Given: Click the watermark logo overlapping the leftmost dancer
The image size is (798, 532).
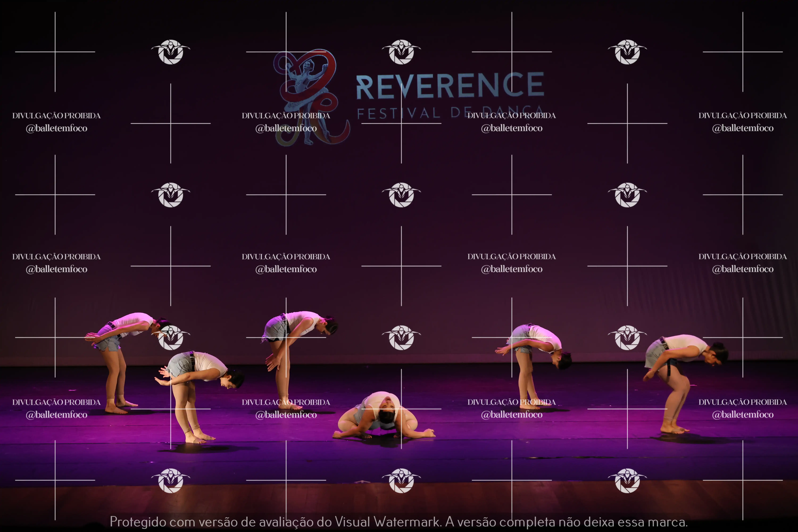Looking at the screenshot, I should [171, 337].
